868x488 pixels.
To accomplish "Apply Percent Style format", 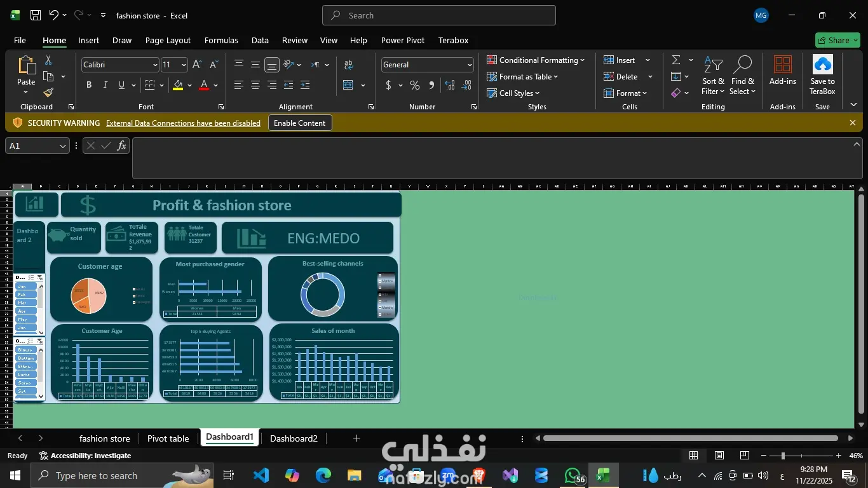I will coord(415,85).
